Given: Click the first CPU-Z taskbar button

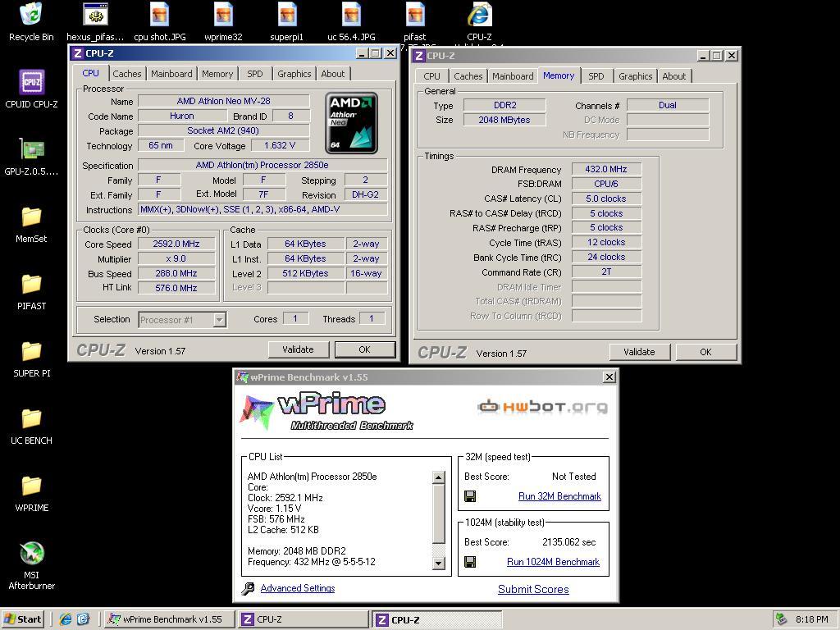Looking at the screenshot, I should coord(304,619).
